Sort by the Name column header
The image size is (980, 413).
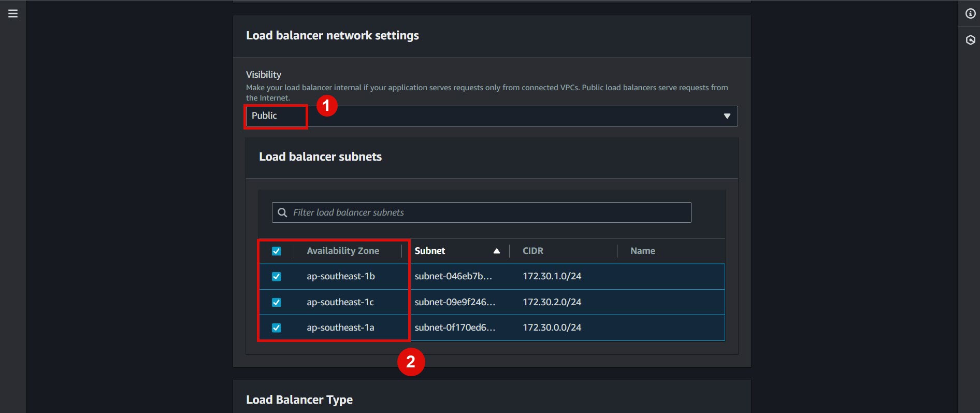(643, 251)
